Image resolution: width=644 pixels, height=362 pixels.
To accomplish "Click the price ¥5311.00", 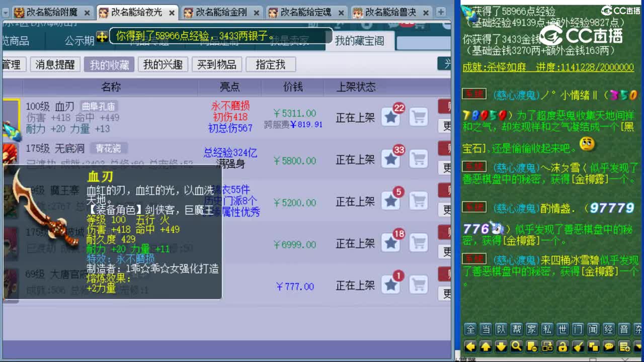I will click(295, 113).
